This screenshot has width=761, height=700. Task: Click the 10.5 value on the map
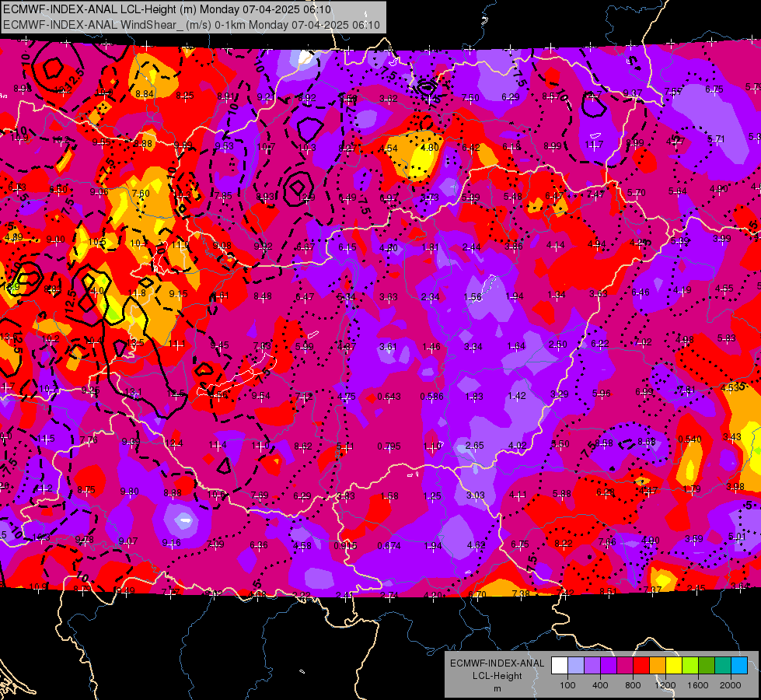96,241
